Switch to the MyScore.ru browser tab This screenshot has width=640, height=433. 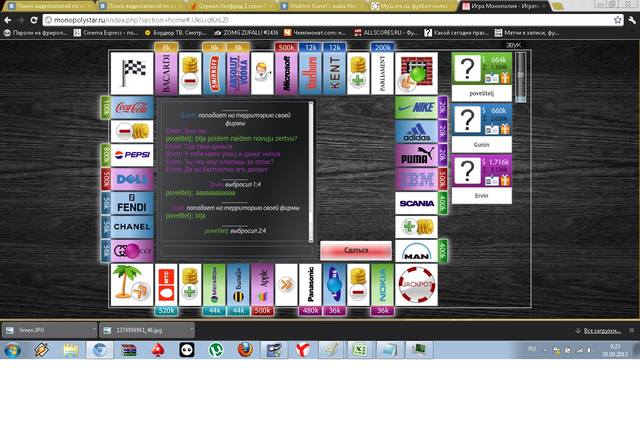(x=414, y=6)
